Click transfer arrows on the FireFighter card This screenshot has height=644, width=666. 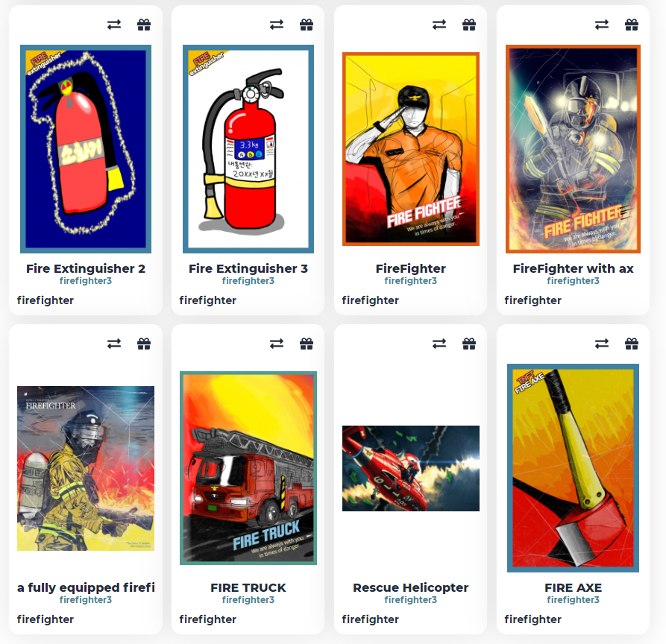click(x=439, y=25)
